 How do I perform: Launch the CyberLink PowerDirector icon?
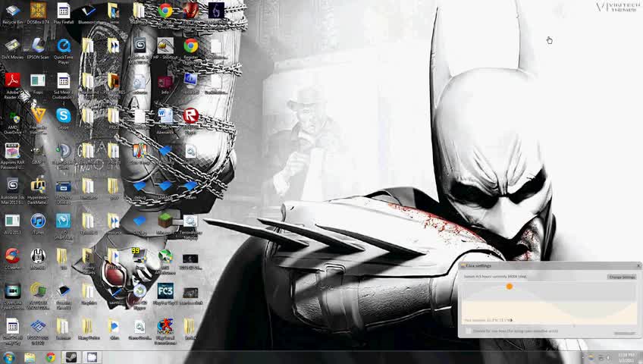(12, 297)
